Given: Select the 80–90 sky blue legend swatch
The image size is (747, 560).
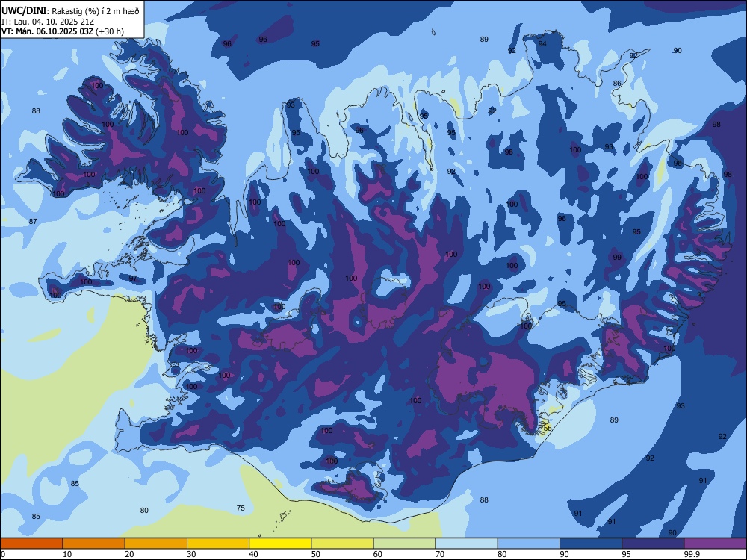Looking at the screenshot, I should pos(529,544).
